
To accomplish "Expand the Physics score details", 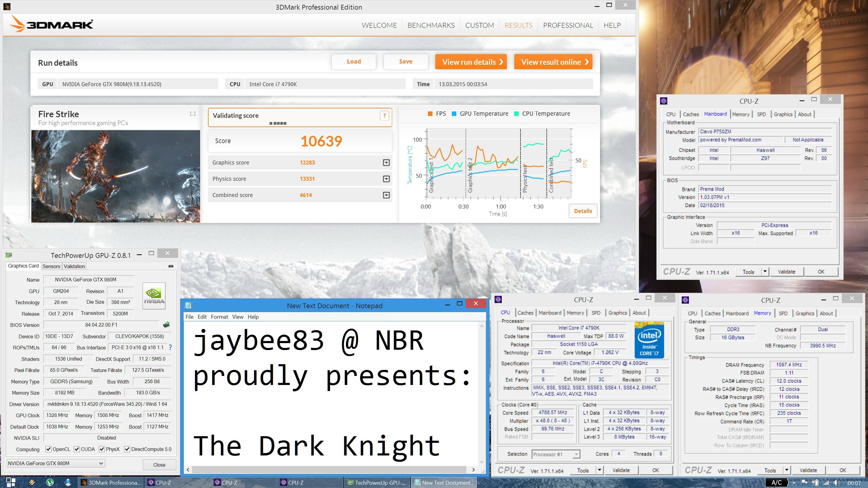I will [386, 179].
